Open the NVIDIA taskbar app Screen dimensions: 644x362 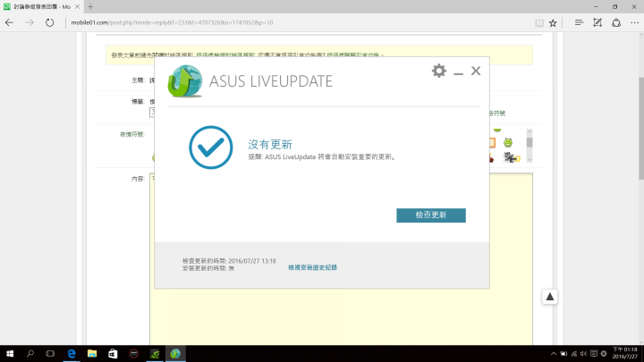155,353
